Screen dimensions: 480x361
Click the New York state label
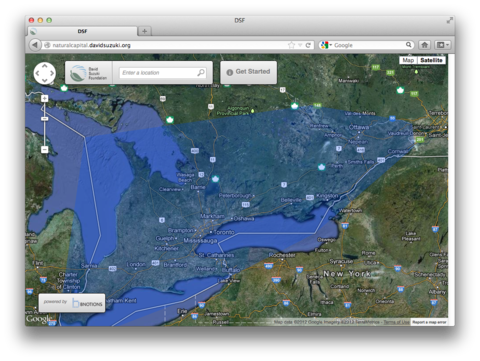click(347, 274)
